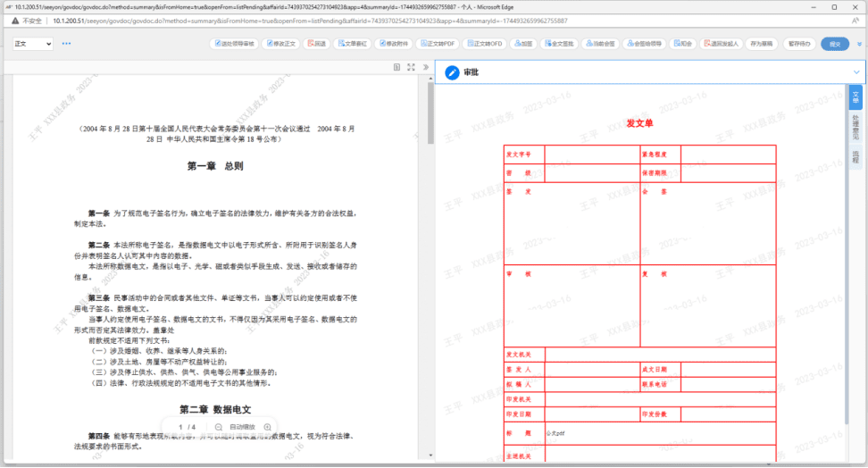Submit with the blue 提交 button
This screenshot has width=868, height=468.
click(x=835, y=44)
